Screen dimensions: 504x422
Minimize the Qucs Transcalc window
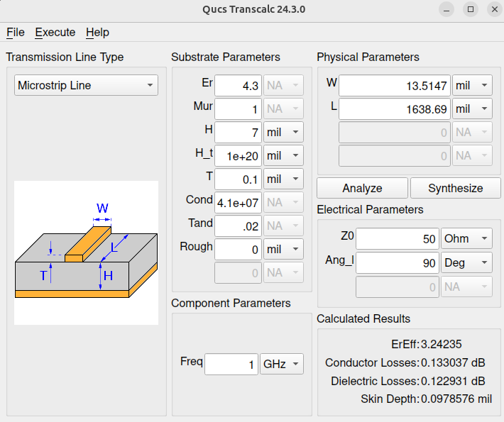click(x=446, y=9)
